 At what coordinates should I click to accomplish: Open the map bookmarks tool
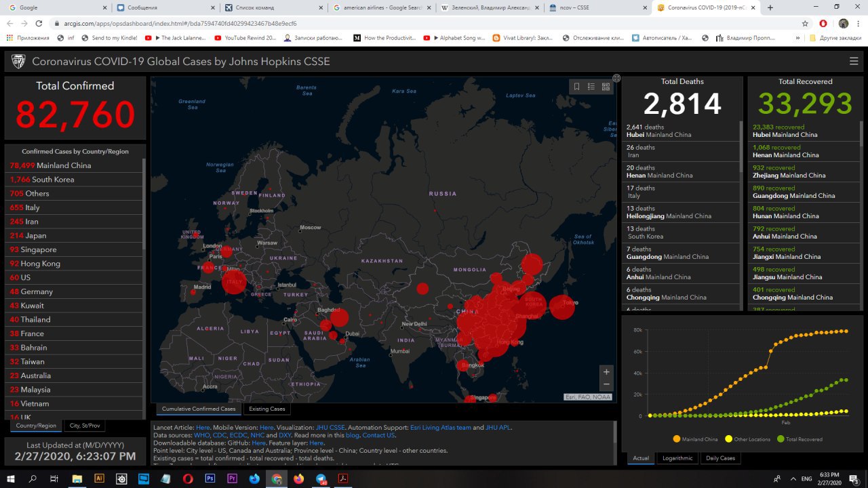(576, 87)
